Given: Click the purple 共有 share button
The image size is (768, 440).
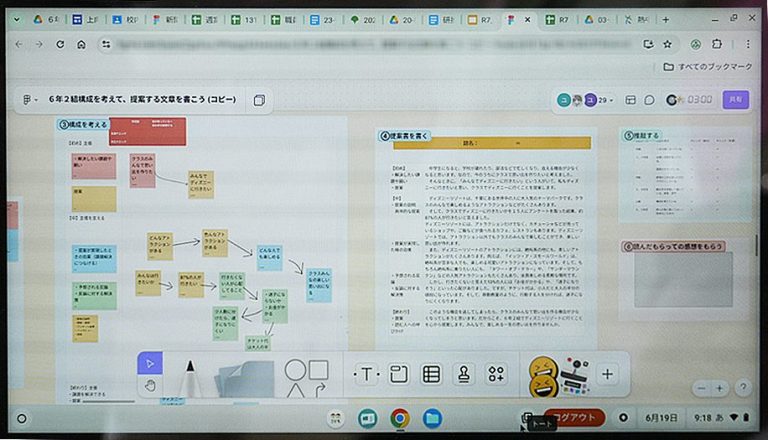Looking at the screenshot, I should pos(735,100).
